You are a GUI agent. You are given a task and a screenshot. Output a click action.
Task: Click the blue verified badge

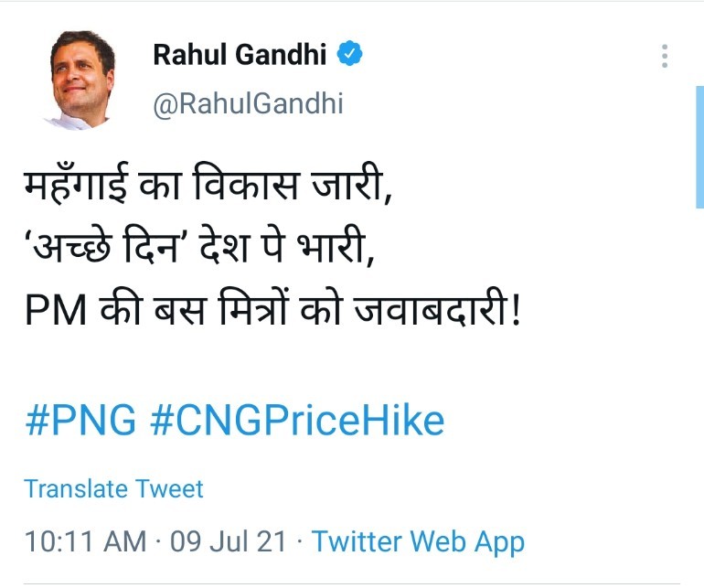349,55
